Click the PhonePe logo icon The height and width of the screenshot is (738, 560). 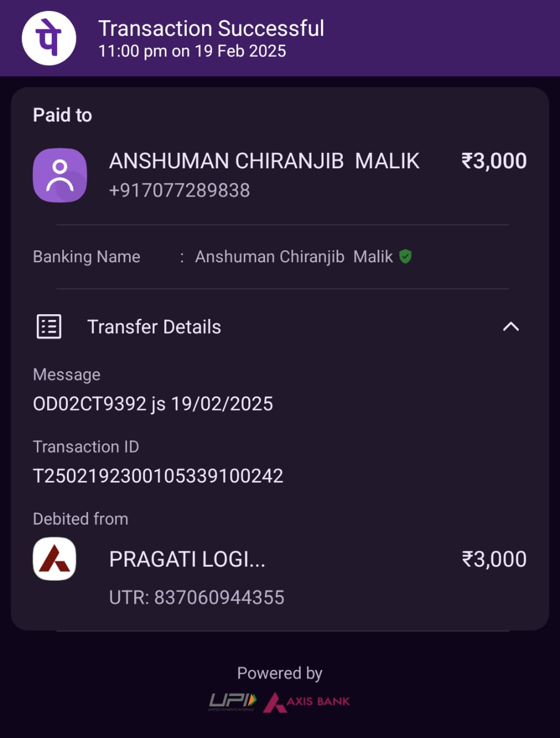49,38
